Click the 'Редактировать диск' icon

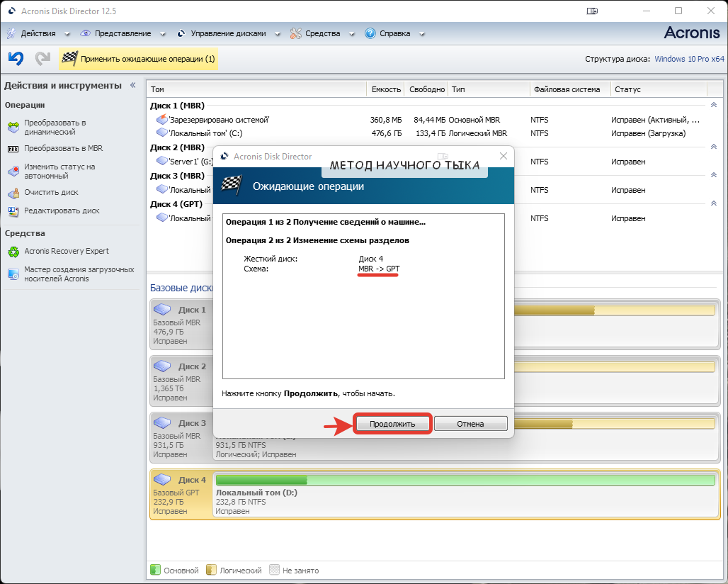[13, 211]
